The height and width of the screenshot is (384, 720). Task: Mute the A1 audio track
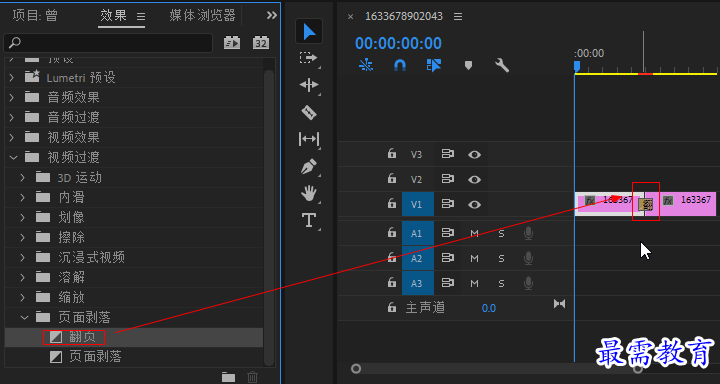(x=474, y=234)
